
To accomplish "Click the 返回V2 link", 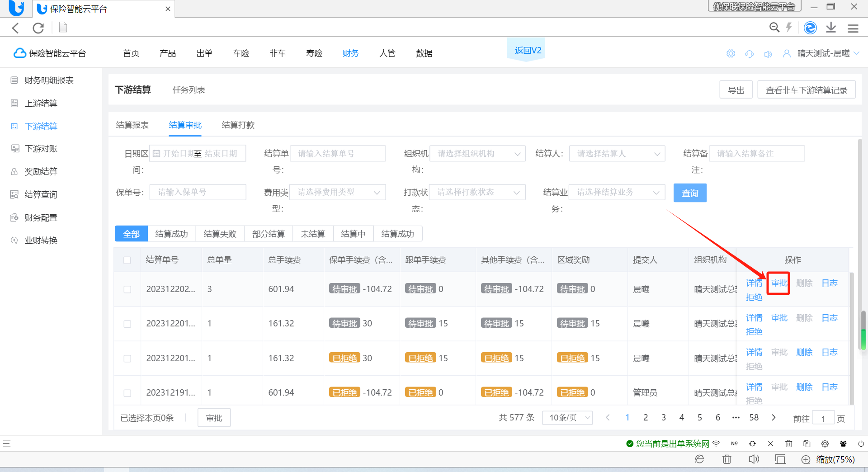I will 528,51.
